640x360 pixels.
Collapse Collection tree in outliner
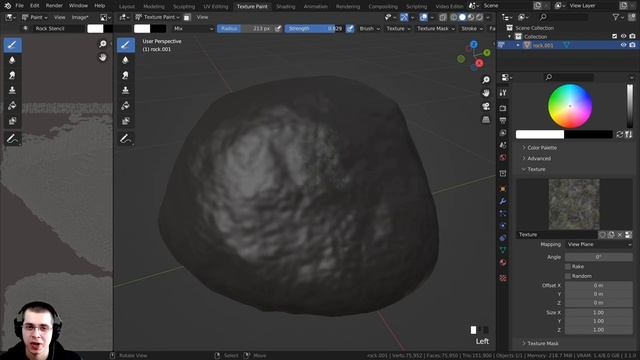click(x=509, y=37)
